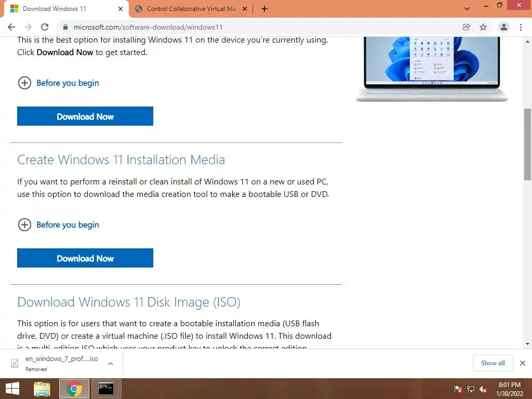Click the scrollbar up arrow
This screenshot has height=399, width=532.
[527, 42]
